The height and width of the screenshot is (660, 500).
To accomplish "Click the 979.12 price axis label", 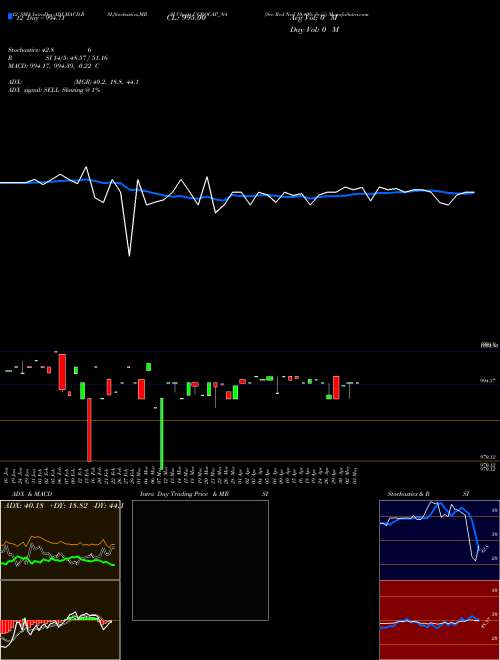I will click(489, 457).
